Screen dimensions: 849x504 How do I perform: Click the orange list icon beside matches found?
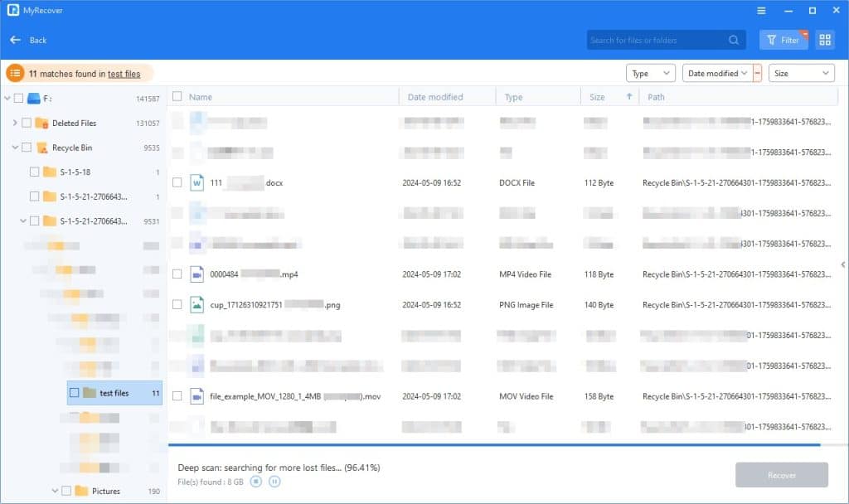click(15, 73)
